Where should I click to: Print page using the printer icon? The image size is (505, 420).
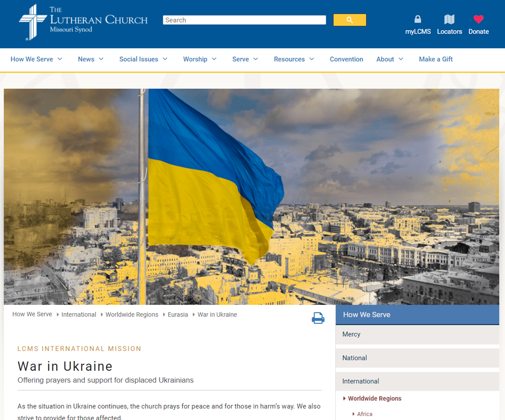[x=318, y=318]
